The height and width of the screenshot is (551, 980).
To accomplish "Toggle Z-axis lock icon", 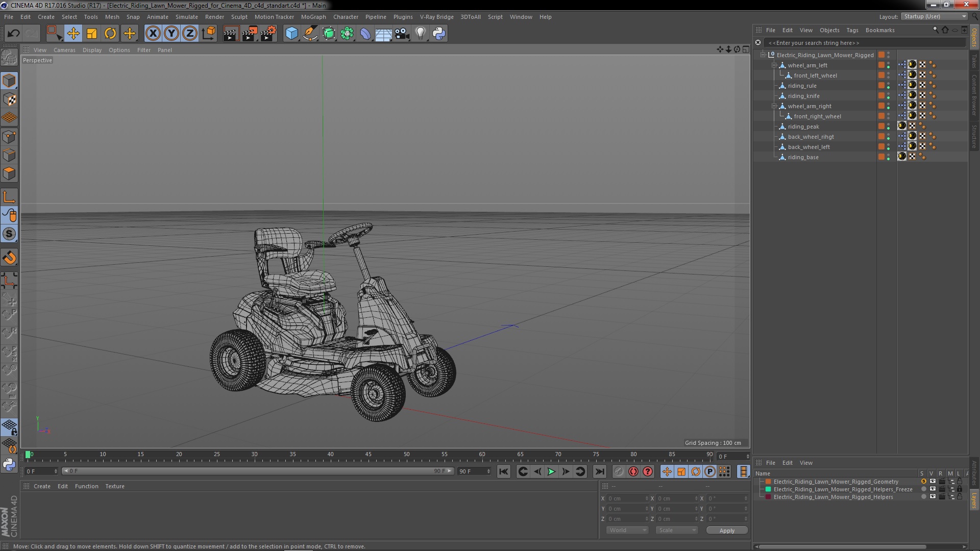I will [190, 34].
